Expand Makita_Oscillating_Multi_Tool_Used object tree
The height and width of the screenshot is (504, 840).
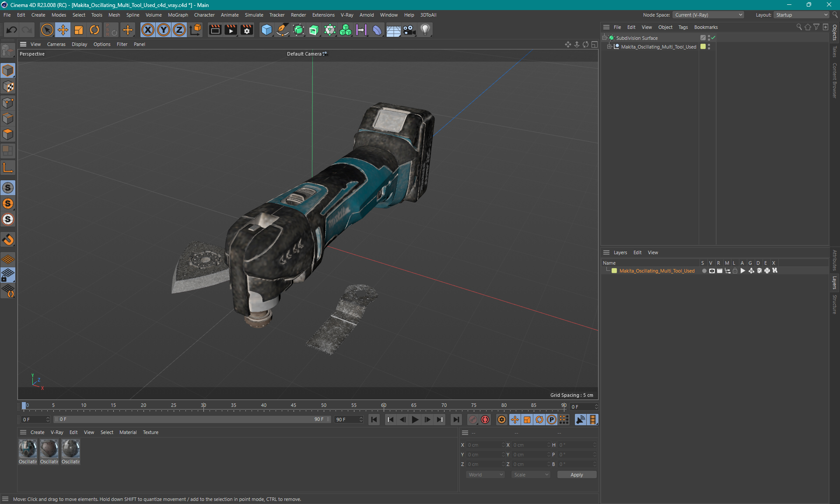(609, 47)
